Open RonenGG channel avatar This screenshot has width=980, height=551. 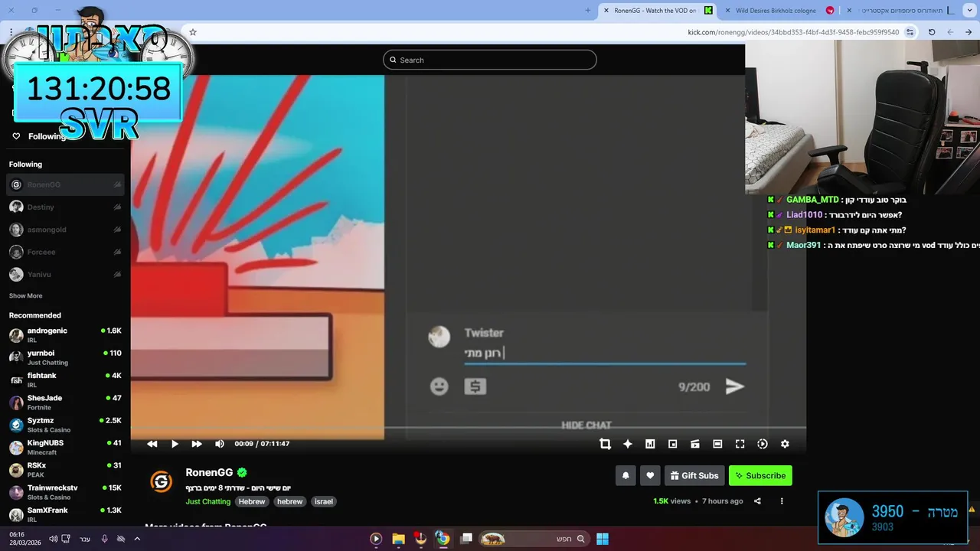click(x=161, y=481)
